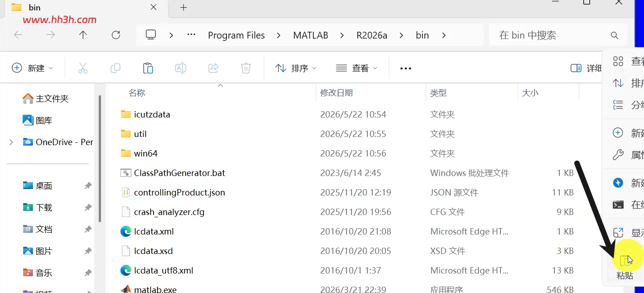Screen dimensions: 644x293
Task: Click bin in the address bar
Action: coord(422,35)
